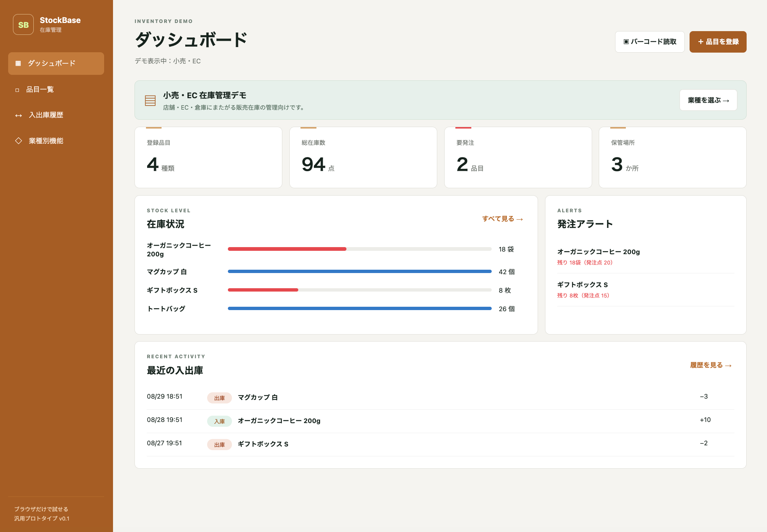Click マグカップ 白 in recent activity
This screenshot has height=532, width=767.
[258, 398]
